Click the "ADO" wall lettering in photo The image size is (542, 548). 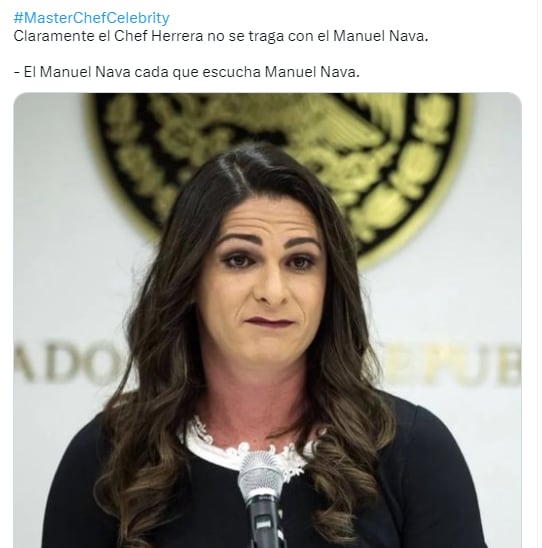(x=69, y=362)
